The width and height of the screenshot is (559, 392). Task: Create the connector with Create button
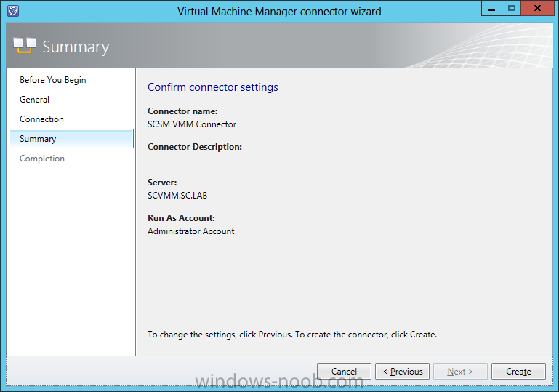click(x=518, y=372)
